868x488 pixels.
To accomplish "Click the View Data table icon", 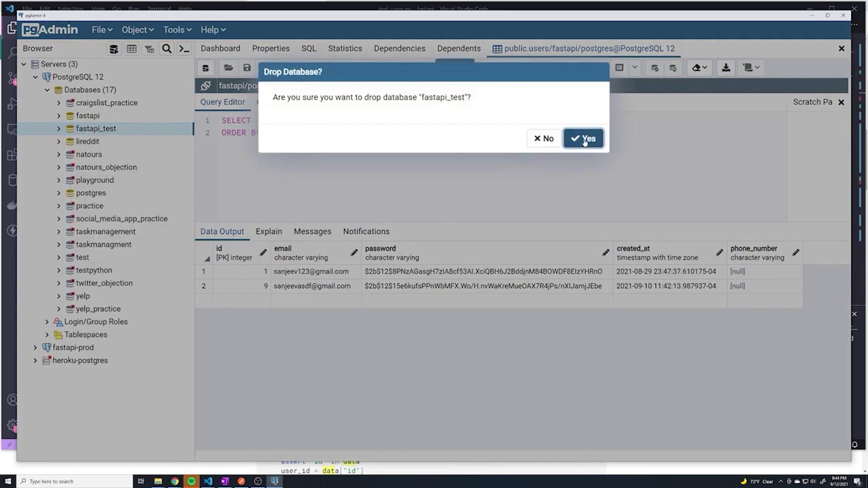I will tap(132, 49).
